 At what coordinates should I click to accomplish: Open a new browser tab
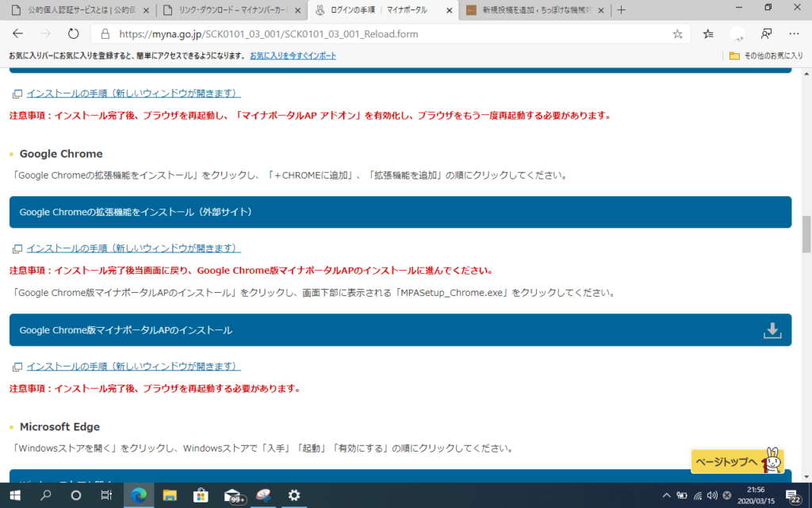pyautogui.click(x=621, y=10)
